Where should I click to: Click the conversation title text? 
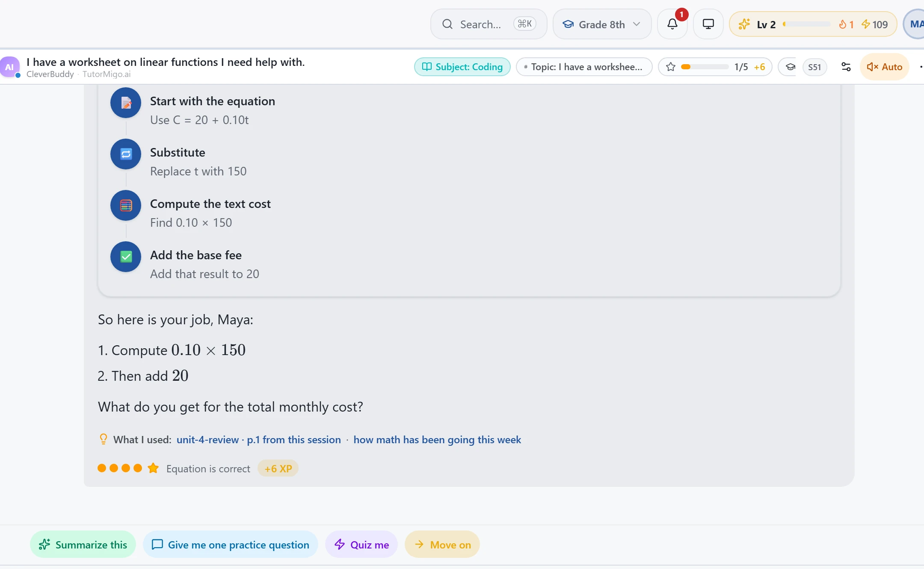tap(166, 62)
